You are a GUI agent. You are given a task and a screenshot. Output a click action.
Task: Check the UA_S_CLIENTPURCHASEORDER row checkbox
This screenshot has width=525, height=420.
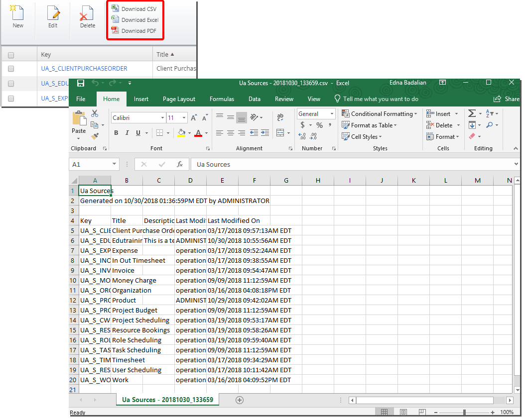tap(11, 69)
